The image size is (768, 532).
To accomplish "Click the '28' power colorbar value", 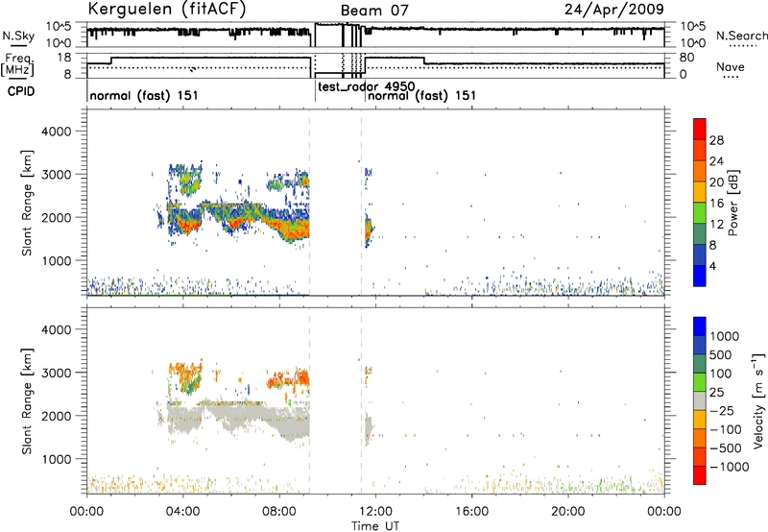I will tap(716, 140).
